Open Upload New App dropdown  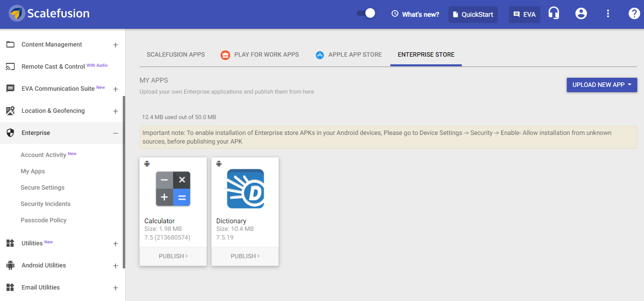[602, 85]
